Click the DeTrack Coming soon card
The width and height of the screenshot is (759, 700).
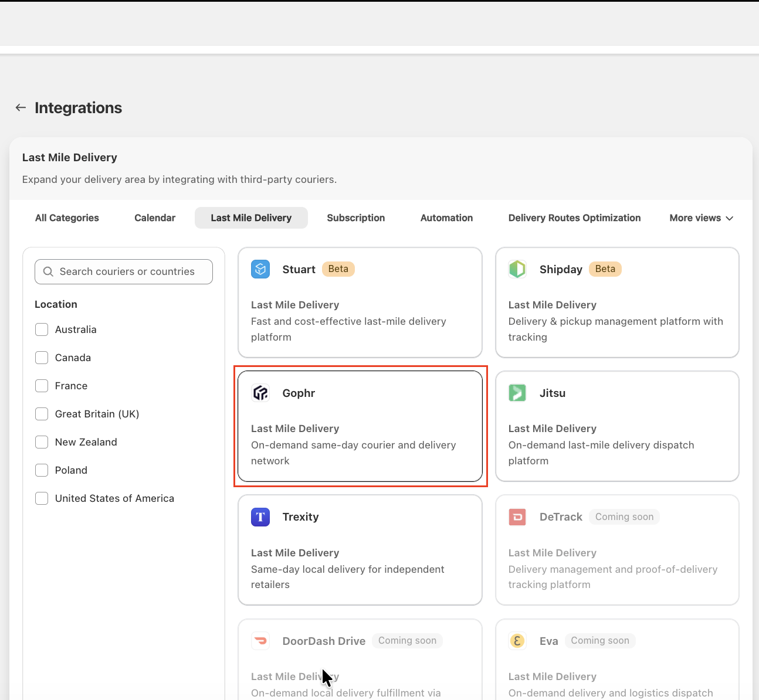(617, 550)
